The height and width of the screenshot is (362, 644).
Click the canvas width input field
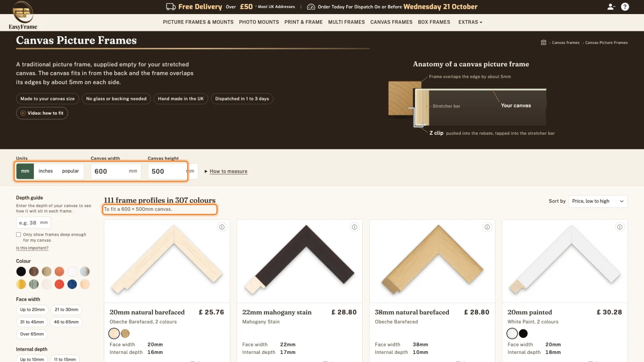(x=116, y=171)
